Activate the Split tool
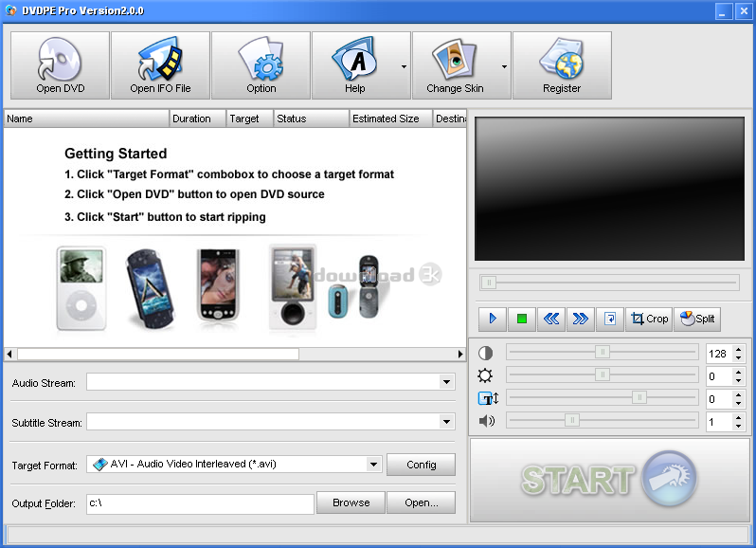The width and height of the screenshot is (756, 548). pyautogui.click(x=697, y=319)
